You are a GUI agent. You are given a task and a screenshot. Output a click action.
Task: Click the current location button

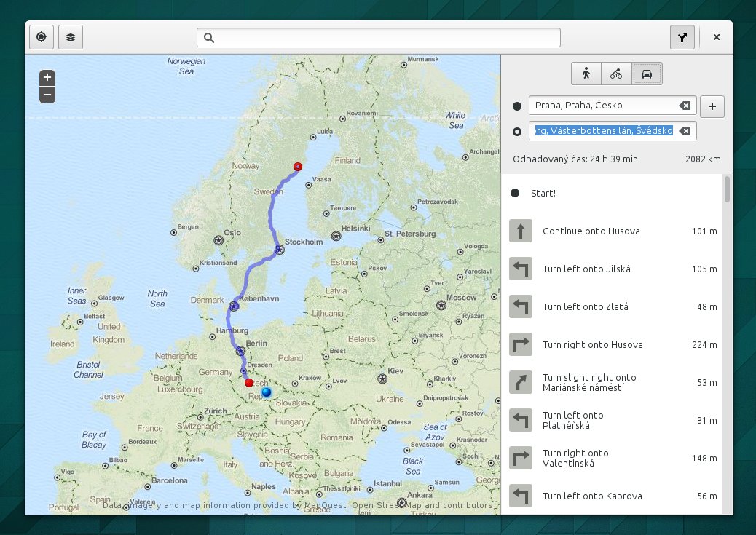click(x=41, y=37)
